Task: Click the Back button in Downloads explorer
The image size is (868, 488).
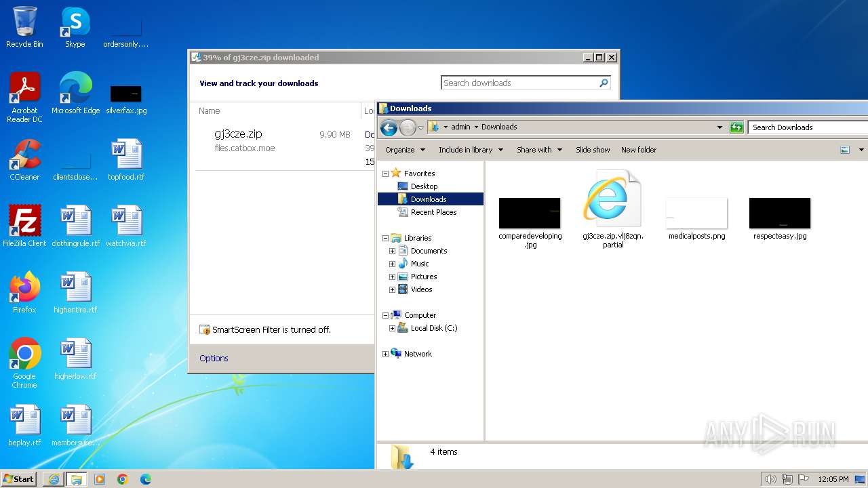Action: click(389, 127)
